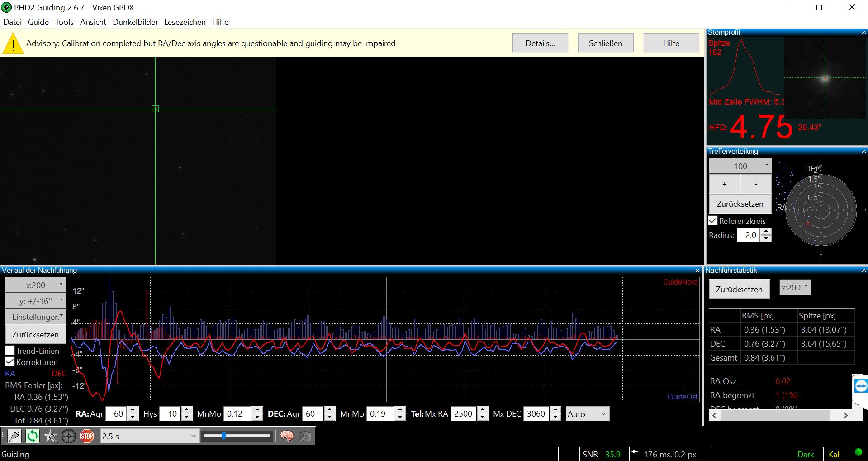Click the Schließen advisory button

click(606, 43)
